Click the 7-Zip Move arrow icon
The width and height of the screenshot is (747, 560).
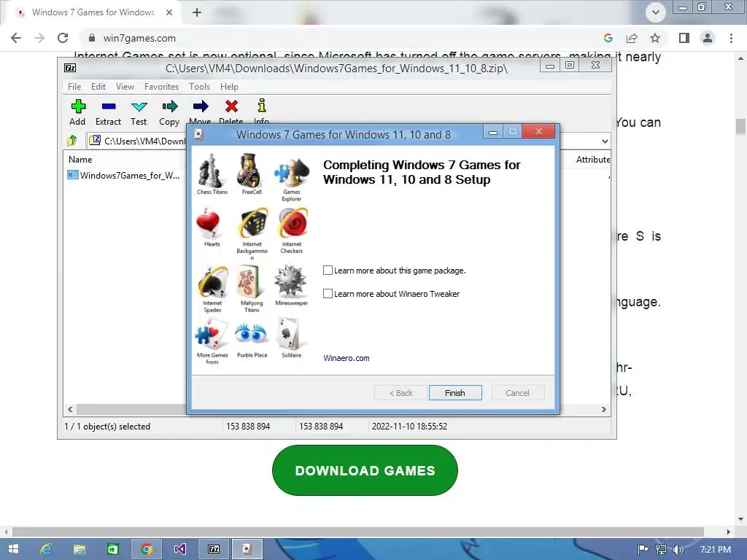201,106
